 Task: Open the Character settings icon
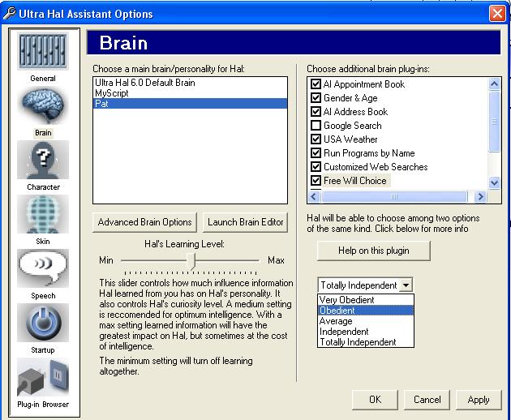coord(43,160)
